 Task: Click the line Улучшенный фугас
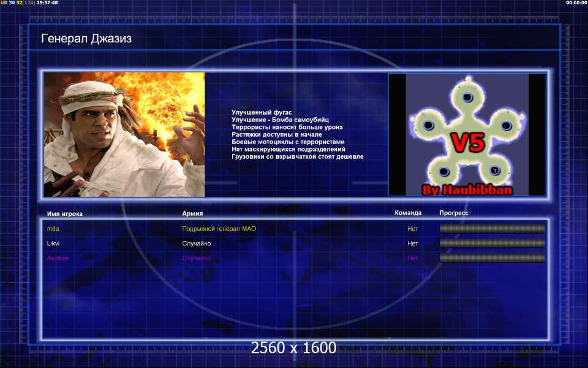click(262, 112)
